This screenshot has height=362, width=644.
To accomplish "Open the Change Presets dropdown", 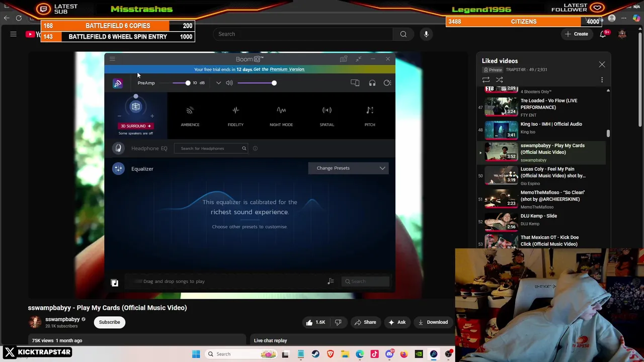I will pyautogui.click(x=348, y=168).
